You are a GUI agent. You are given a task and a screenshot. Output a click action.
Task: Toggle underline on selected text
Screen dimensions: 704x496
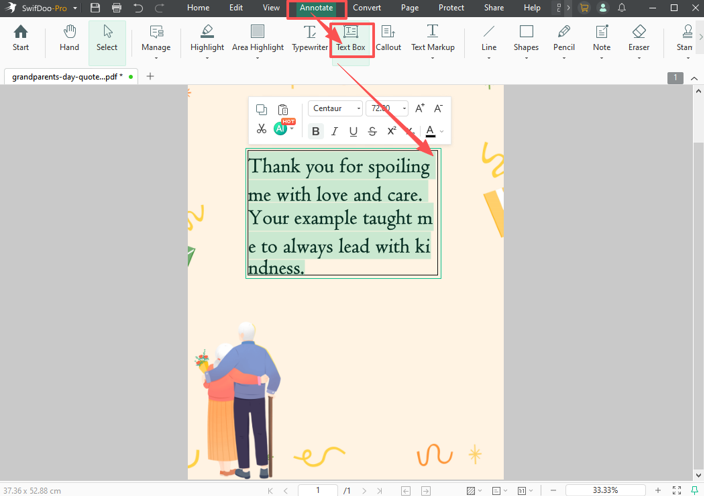pos(353,131)
